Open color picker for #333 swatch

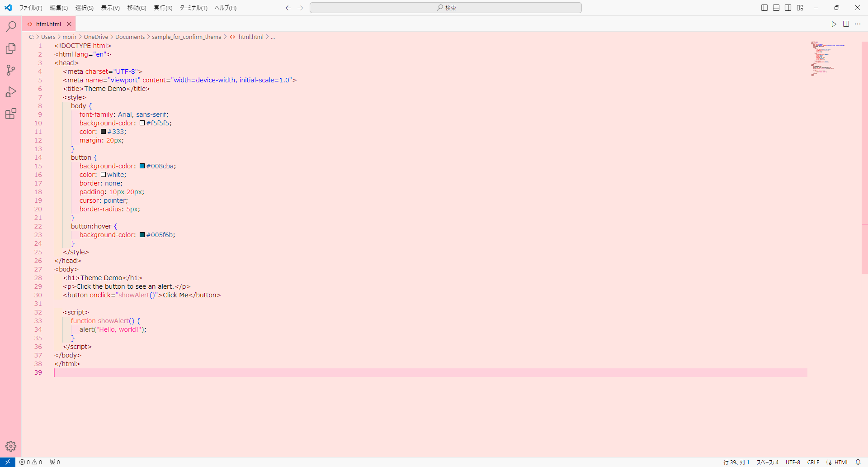(x=104, y=132)
